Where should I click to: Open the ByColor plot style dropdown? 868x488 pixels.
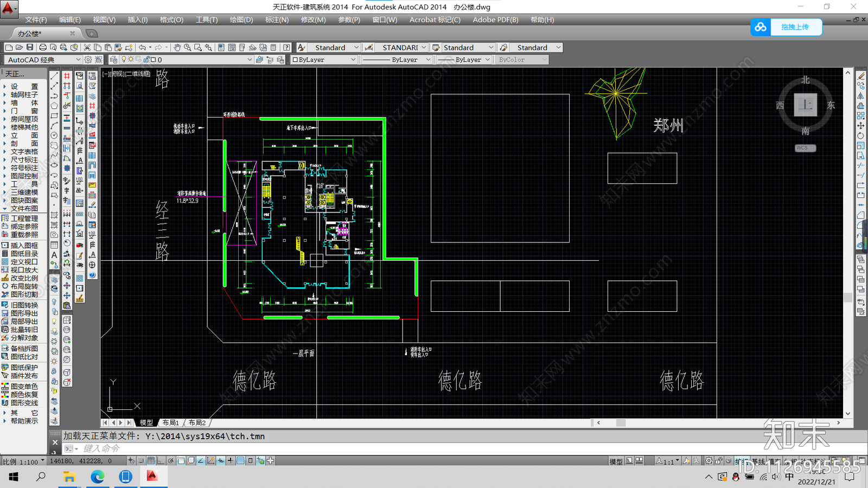coord(522,60)
